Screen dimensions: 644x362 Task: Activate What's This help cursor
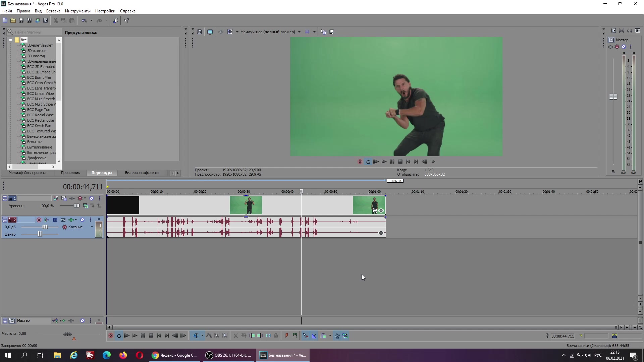(127, 20)
